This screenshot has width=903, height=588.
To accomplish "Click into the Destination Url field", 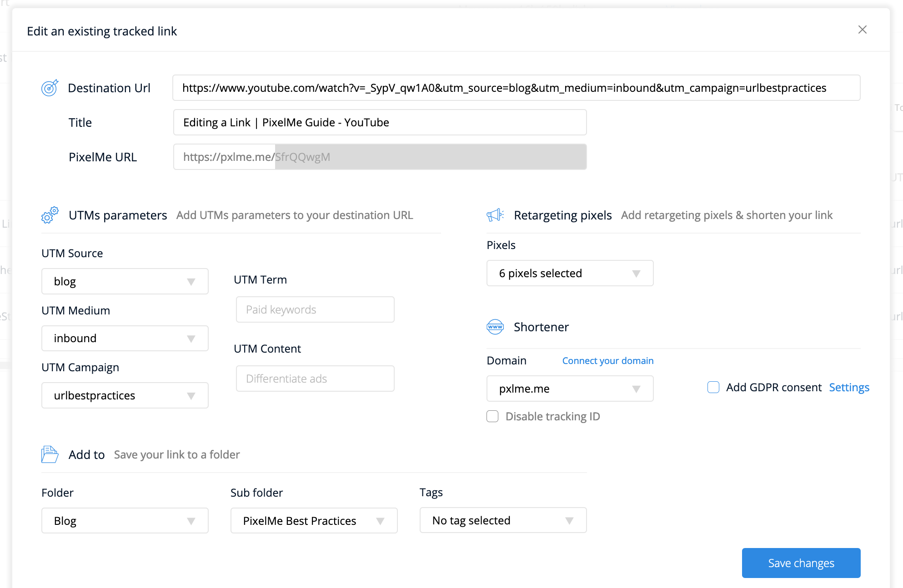I will point(516,88).
